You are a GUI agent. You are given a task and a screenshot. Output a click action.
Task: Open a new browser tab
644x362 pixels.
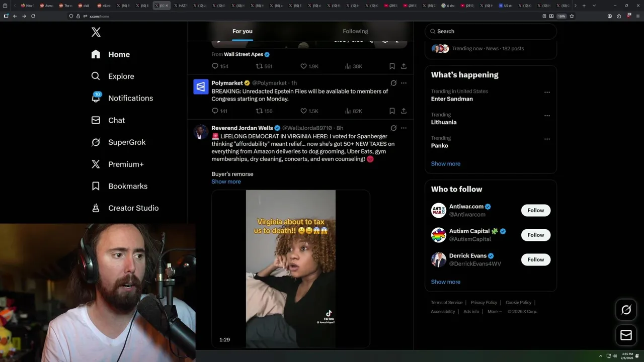pyautogui.click(x=584, y=6)
